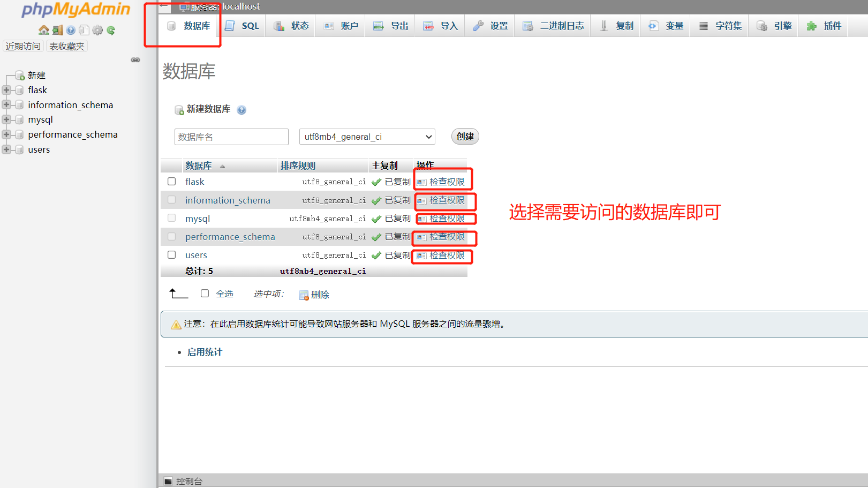Click the 排序规则 column header
Viewport: 868px width, 488px height.
coord(298,166)
